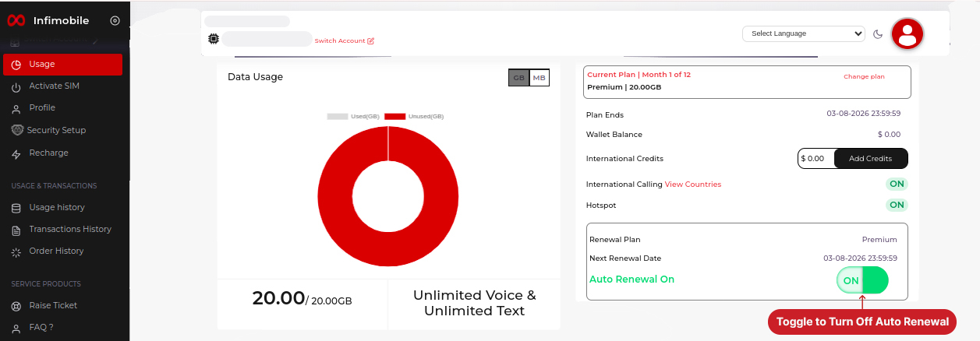Click the Recharge lightning bolt icon
Viewport: 980px width, 341px height.
tap(16, 153)
